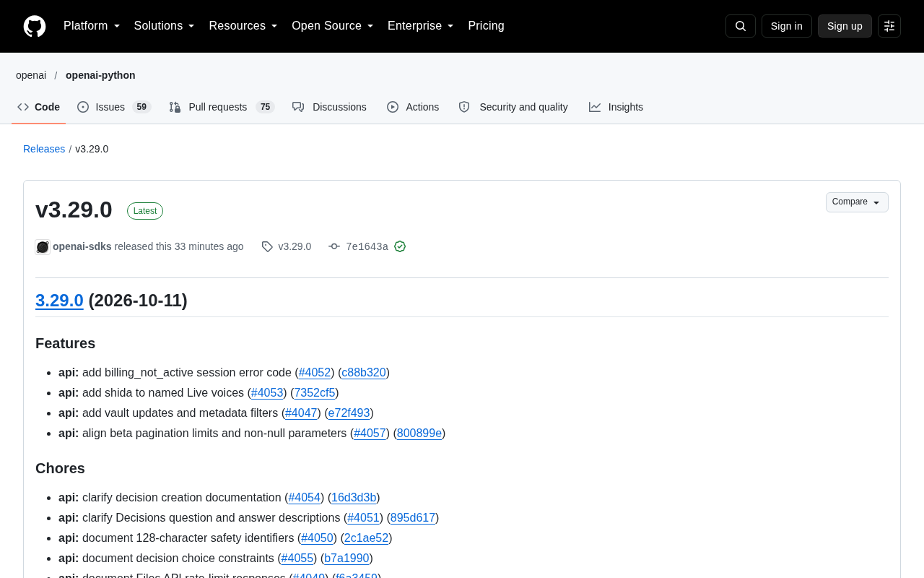Expand the Solutions menu
Image resolution: width=924 pixels, height=578 pixels.
pos(165,26)
